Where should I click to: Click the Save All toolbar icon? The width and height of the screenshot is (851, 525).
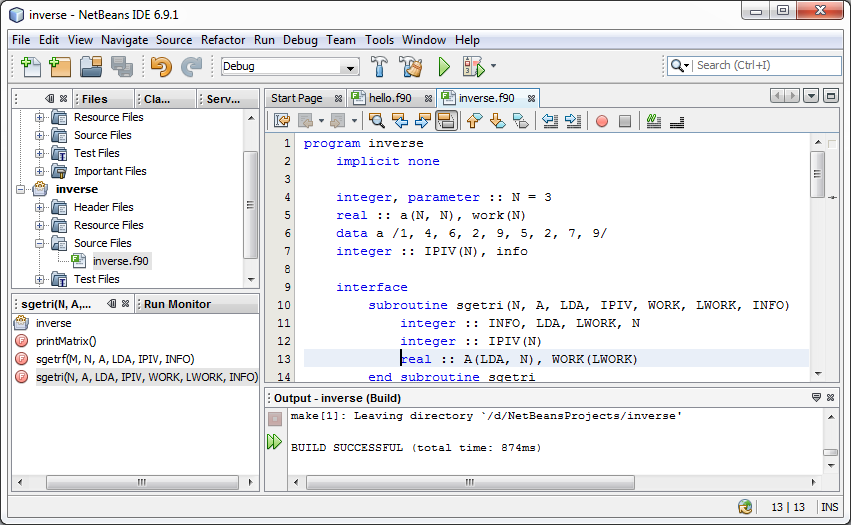click(x=122, y=66)
